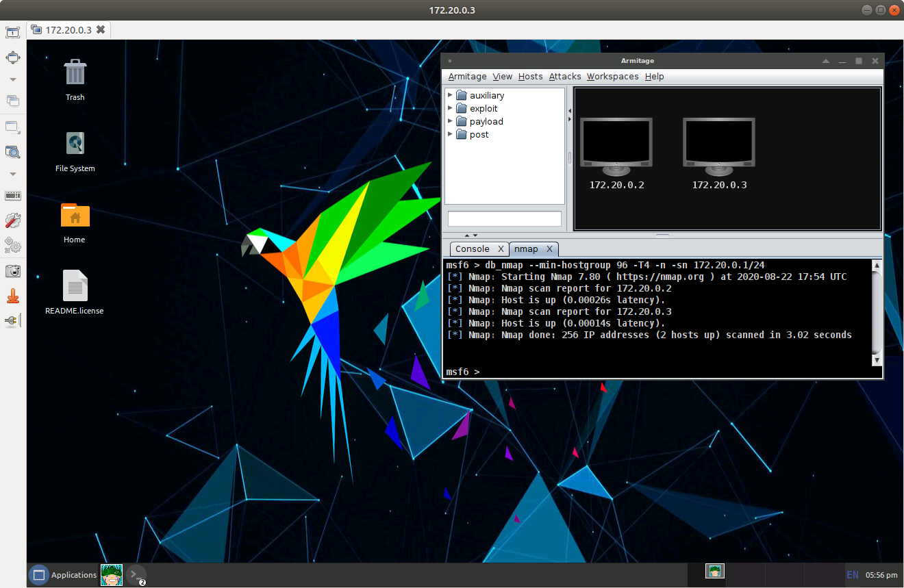Open the Armitage menu
904x588 pixels.
467,77
